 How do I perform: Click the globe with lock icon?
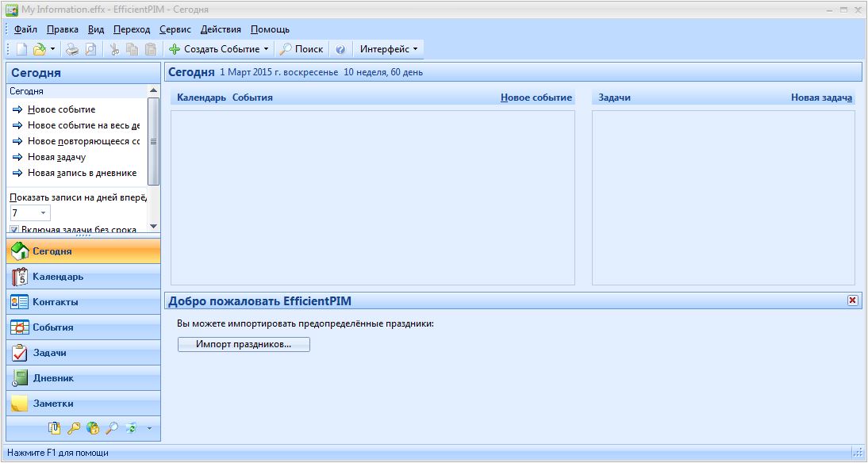pos(93,428)
